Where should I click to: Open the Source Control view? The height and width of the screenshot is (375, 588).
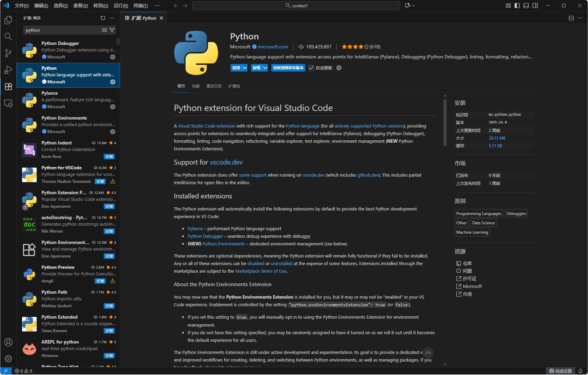(8, 53)
